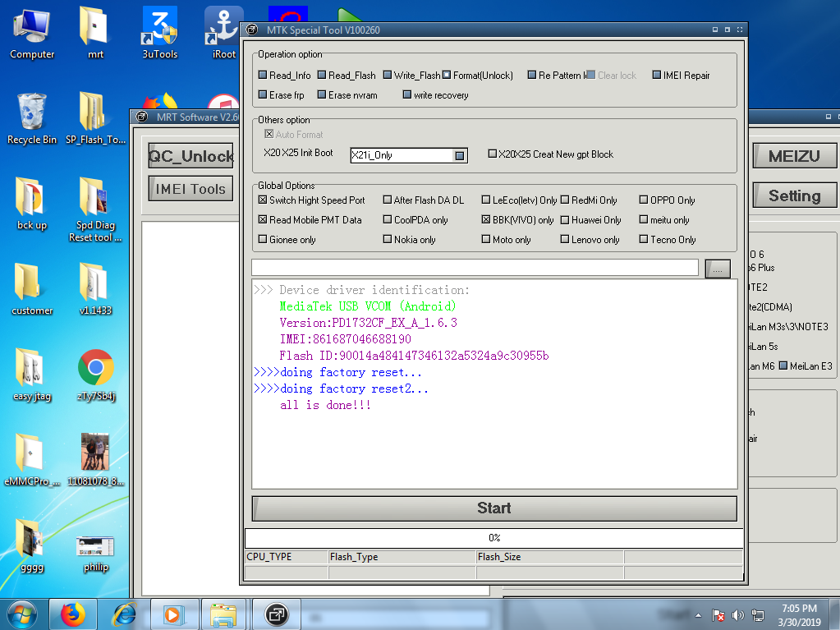Open the Computer desktop icon
The image size is (840, 630).
coord(31,33)
